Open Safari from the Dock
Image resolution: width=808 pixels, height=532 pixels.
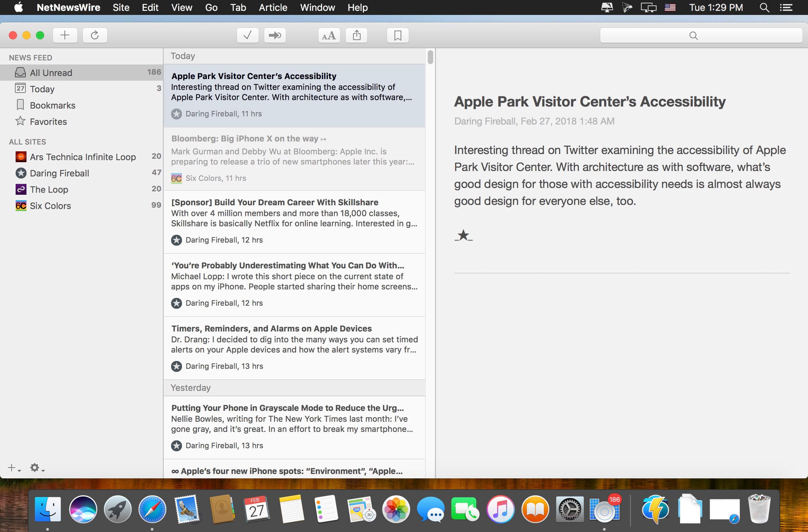(x=152, y=509)
